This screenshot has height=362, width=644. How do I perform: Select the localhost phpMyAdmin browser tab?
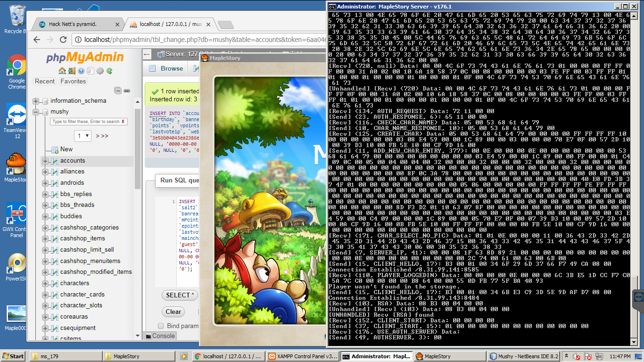tap(171, 24)
